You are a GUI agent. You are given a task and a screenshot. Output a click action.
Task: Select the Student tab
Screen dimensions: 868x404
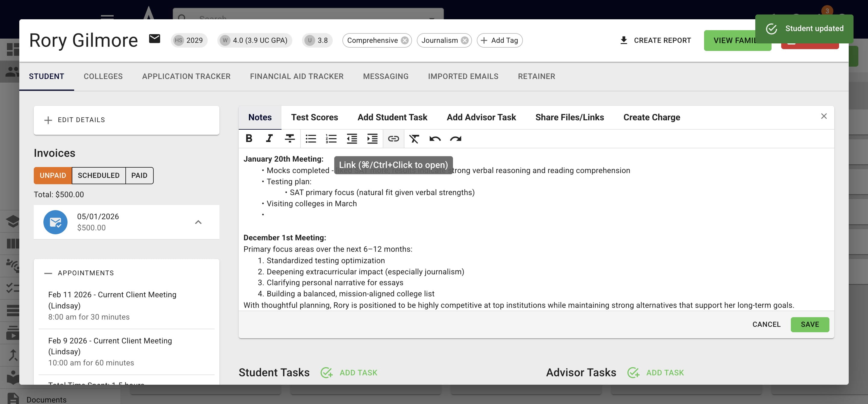(x=46, y=77)
